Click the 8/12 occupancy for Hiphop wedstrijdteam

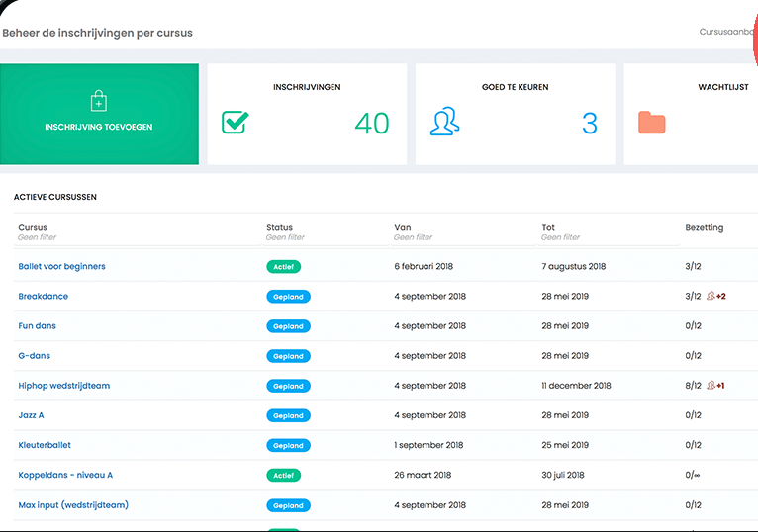pyautogui.click(x=693, y=386)
